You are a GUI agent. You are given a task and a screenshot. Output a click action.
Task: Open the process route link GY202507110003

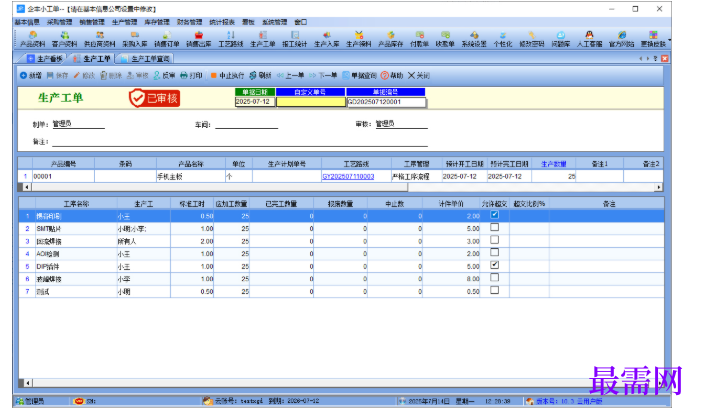coord(348,177)
